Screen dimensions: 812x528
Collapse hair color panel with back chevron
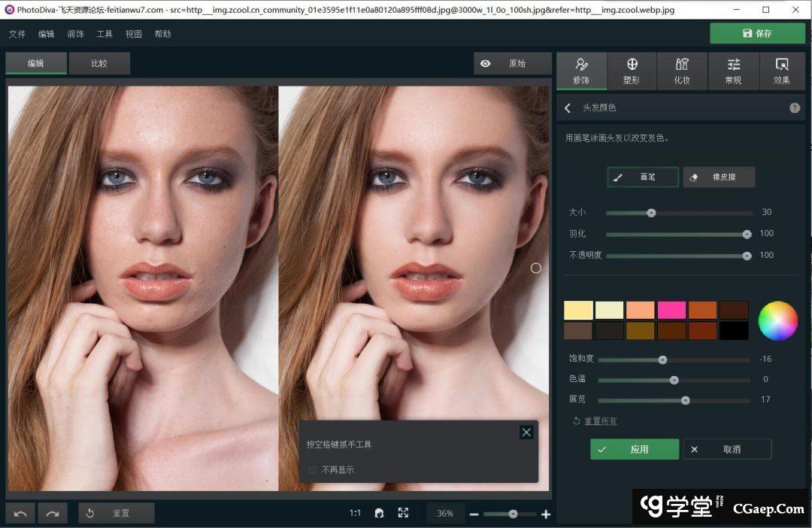[568, 108]
